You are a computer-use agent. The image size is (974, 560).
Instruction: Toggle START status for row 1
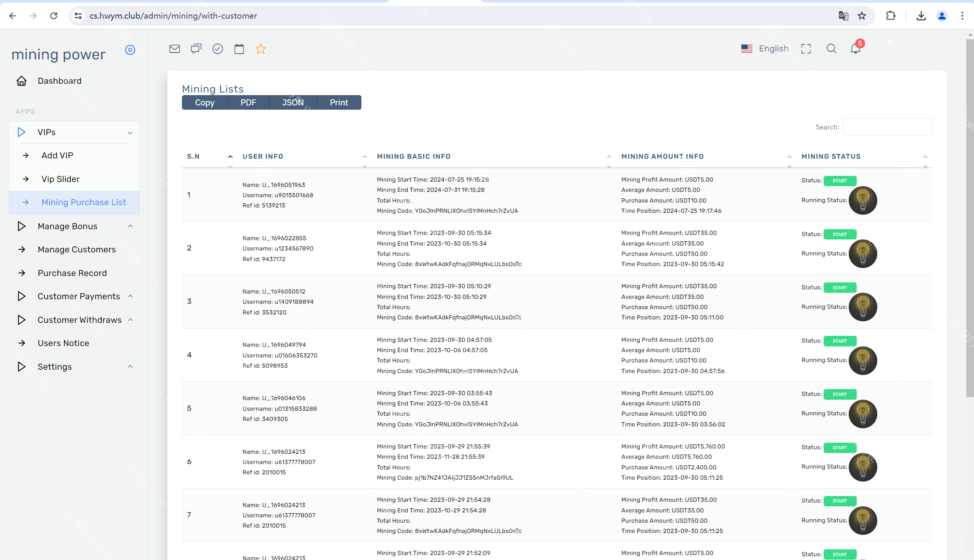[x=840, y=181]
